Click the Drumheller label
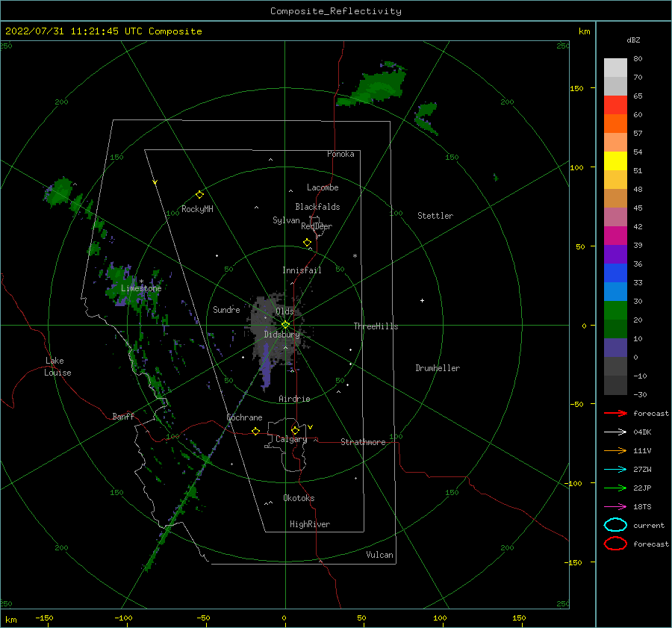 (x=438, y=368)
